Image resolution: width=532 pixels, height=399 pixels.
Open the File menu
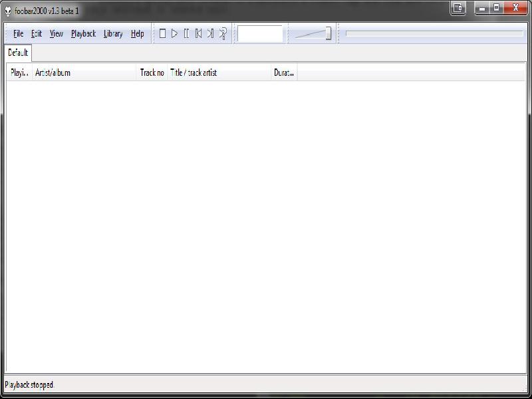pyautogui.click(x=19, y=34)
